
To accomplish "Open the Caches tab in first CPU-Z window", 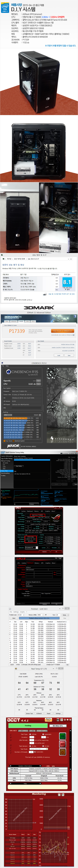I will tap(24, 511).
